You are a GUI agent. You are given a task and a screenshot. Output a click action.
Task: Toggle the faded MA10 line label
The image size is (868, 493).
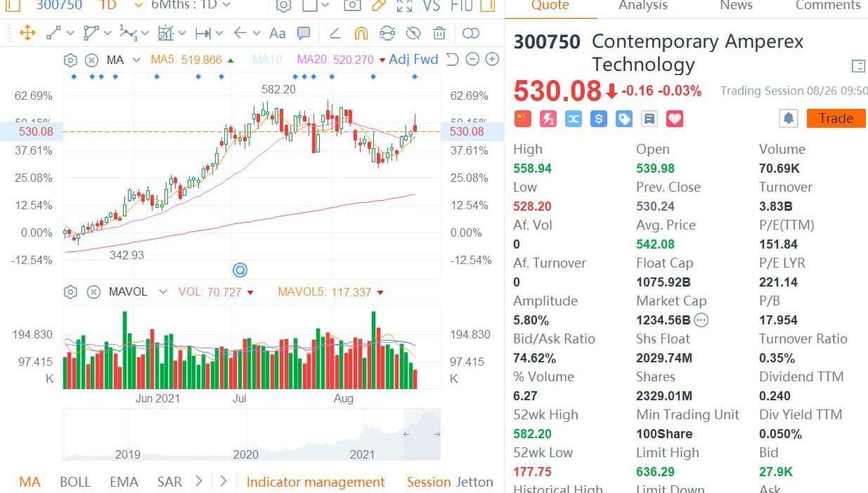click(266, 60)
